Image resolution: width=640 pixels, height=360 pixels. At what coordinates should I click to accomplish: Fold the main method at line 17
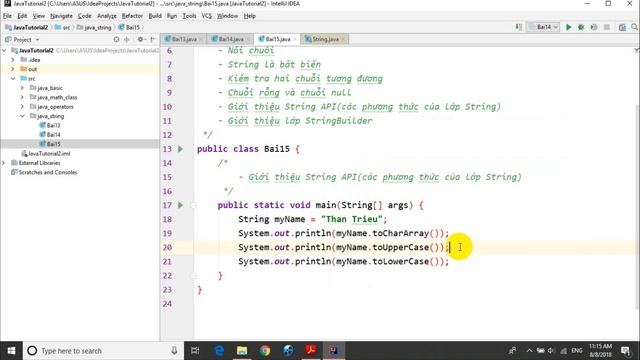click(x=194, y=205)
